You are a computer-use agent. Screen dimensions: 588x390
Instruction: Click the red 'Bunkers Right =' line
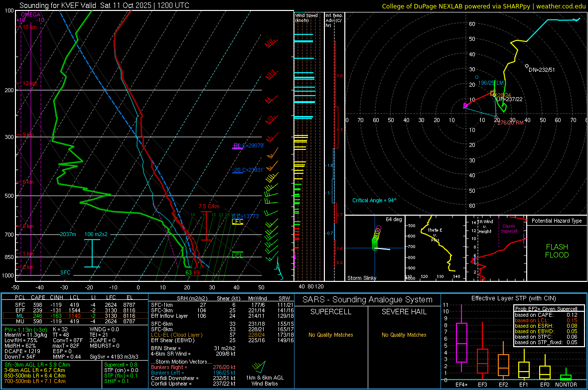tap(193, 368)
